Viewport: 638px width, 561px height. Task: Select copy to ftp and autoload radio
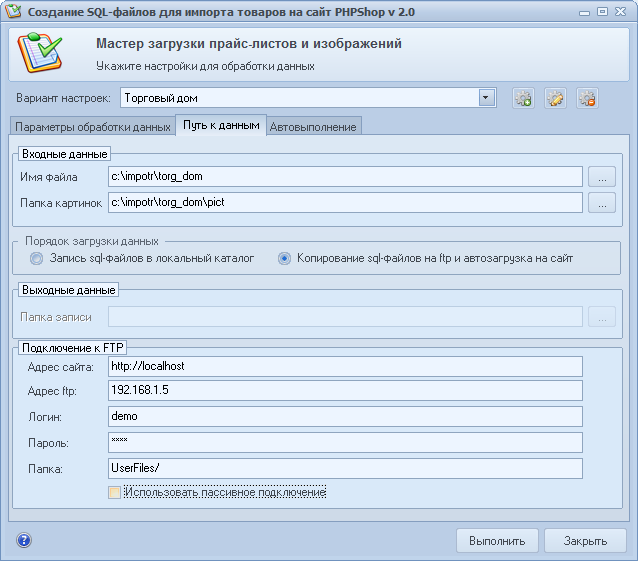click(x=284, y=258)
